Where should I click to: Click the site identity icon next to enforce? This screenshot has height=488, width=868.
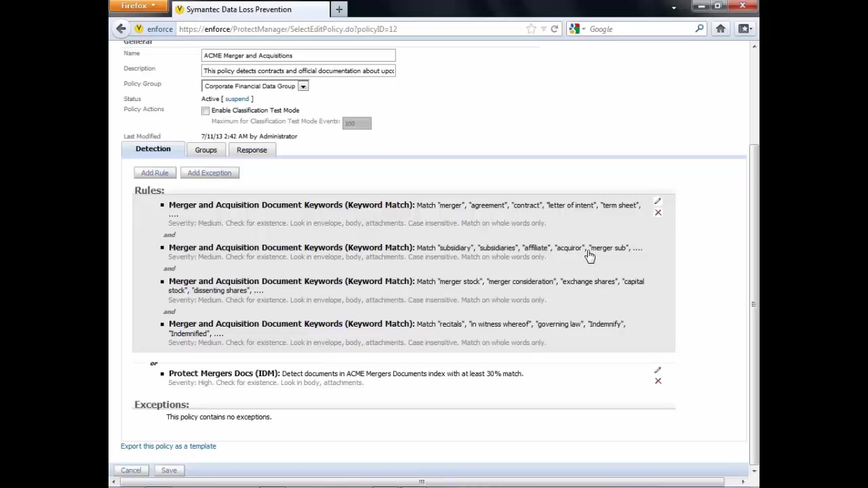pyautogui.click(x=139, y=29)
